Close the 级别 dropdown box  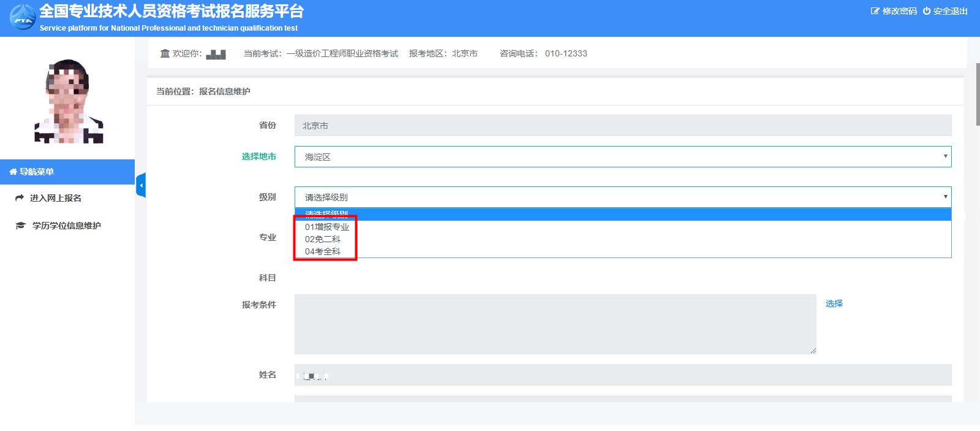click(x=622, y=197)
